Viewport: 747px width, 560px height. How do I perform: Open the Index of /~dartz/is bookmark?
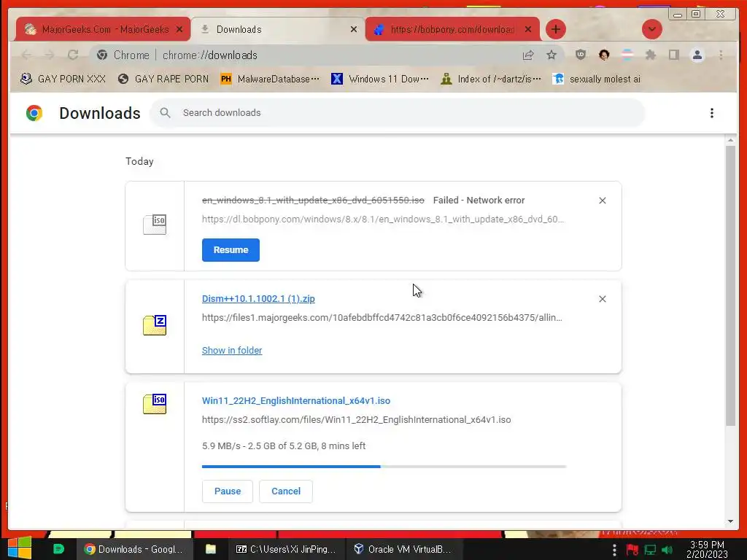click(491, 79)
